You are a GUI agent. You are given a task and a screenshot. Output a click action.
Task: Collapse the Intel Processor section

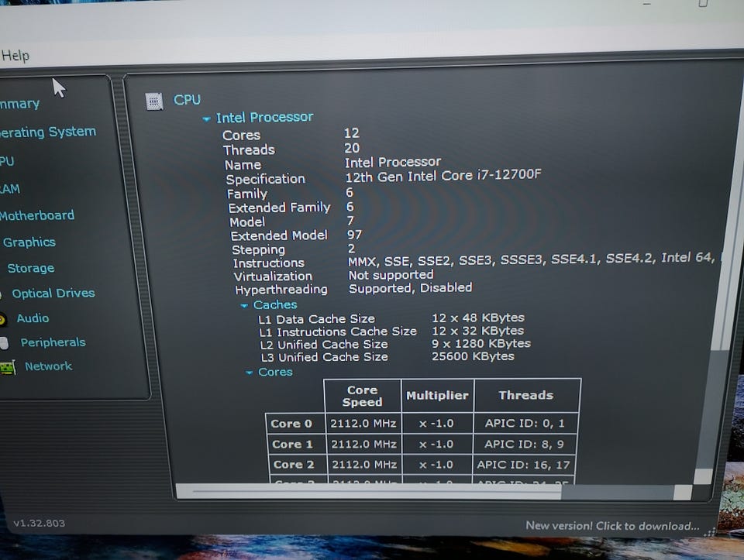tap(206, 119)
